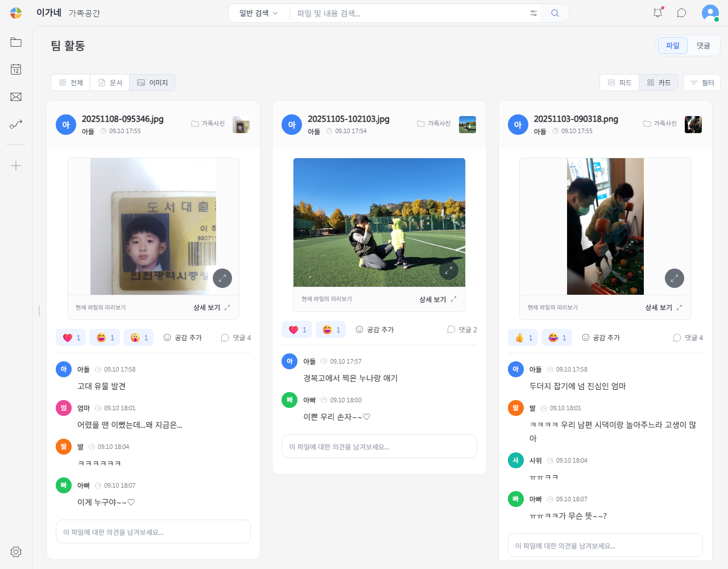Viewport: 728px width, 569px height.
Task: Open 공감 추가 picker on 20251108-095346.jpg
Action: (x=183, y=337)
